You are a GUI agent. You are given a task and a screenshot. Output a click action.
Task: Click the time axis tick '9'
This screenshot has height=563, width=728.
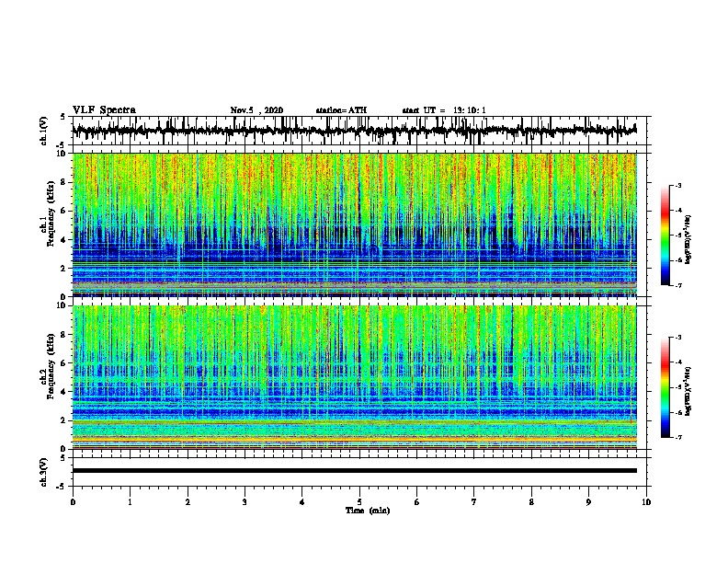pyautogui.click(x=588, y=502)
